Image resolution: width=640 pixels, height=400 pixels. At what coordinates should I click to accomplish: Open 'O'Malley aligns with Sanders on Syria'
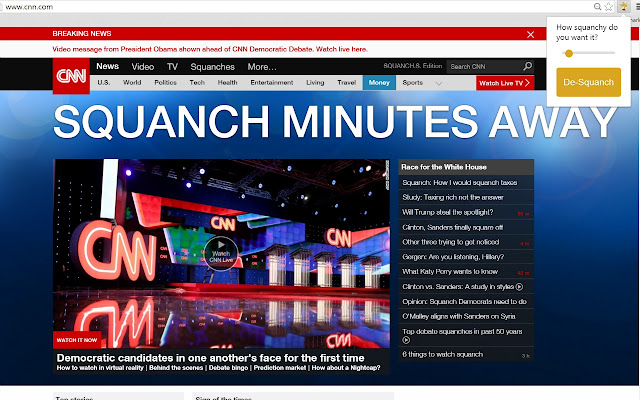click(x=458, y=316)
